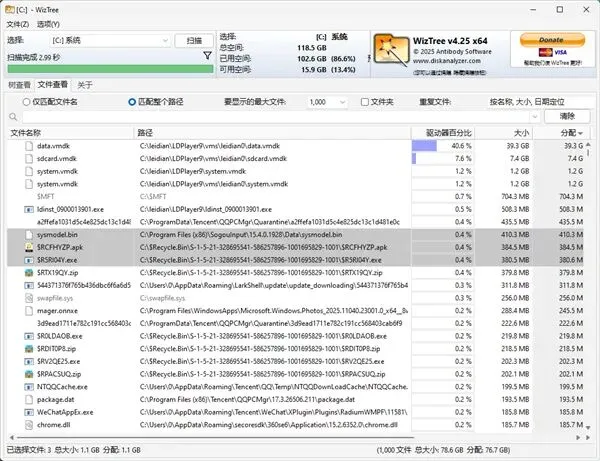Click the file search input field
The width and height of the screenshot is (600, 461).
[x=276, y=116]
